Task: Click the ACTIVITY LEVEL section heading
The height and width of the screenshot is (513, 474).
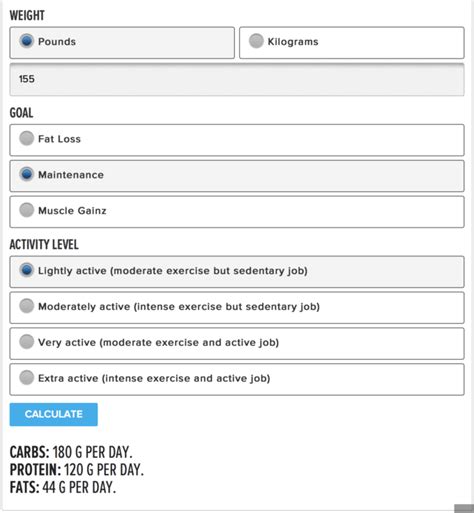Action: point(44,244)
